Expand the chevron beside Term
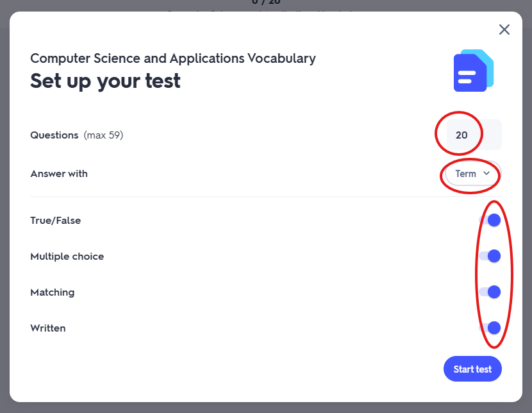Image resolution: width=532 pixels, height=413 pixels. point(486,174)
